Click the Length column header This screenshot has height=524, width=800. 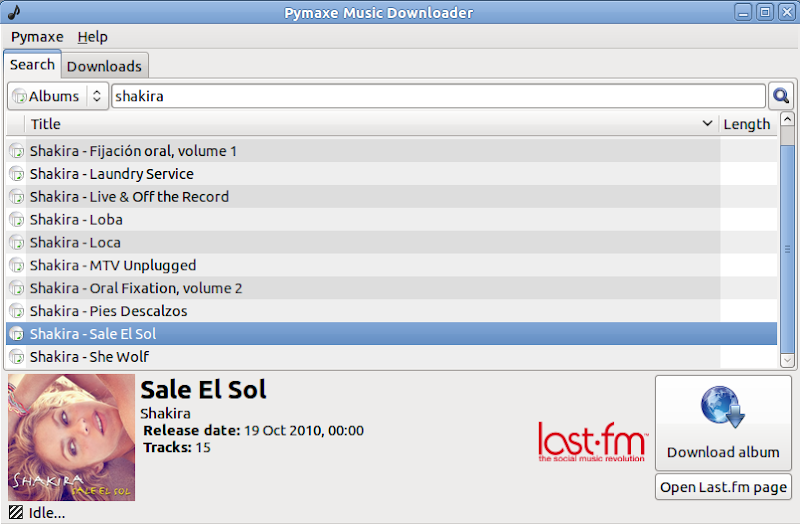[x=747, y=124]
